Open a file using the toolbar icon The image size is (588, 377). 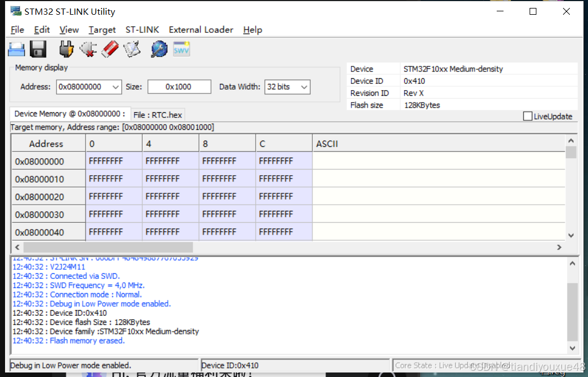[16, 49]
